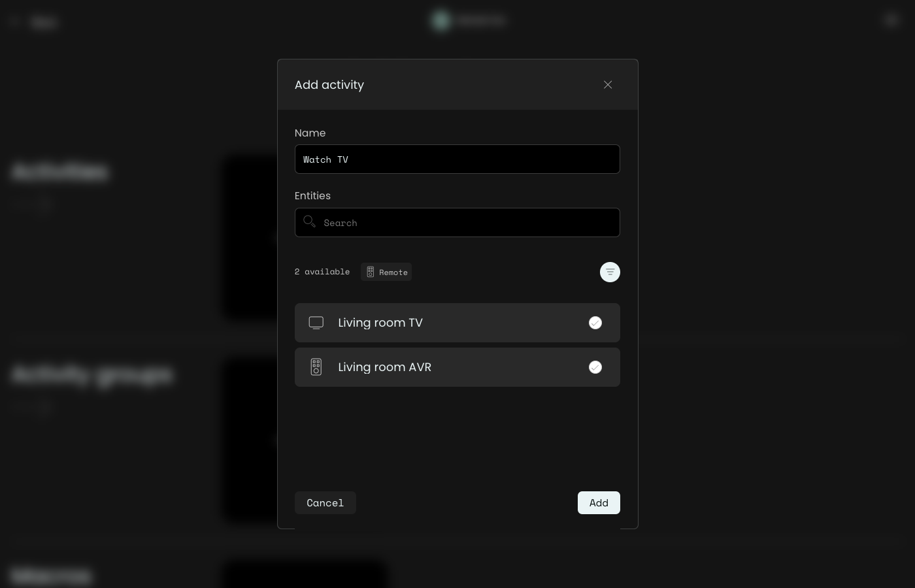Click the Entities section label
The width and height of the screenshot is (915, 588).
[313, 196]
